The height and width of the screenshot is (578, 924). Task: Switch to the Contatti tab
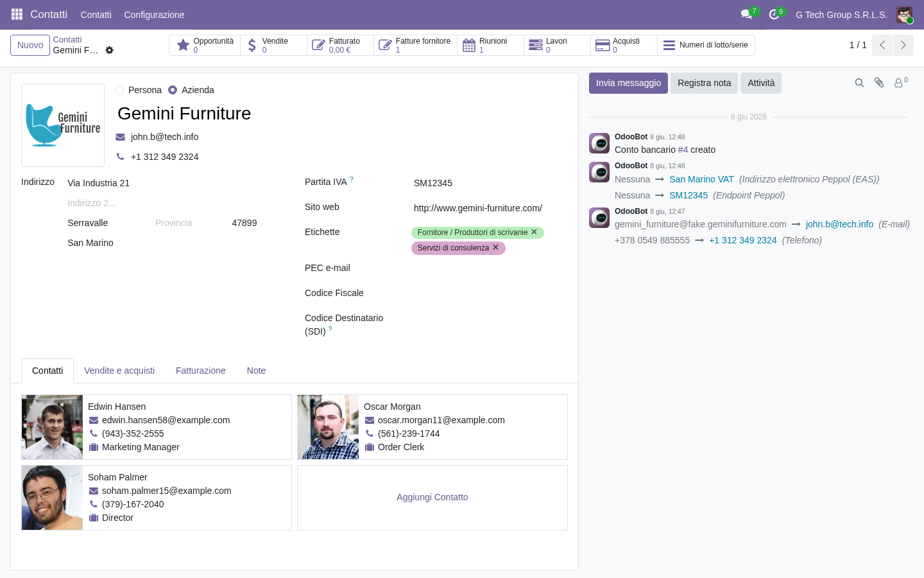47,371
